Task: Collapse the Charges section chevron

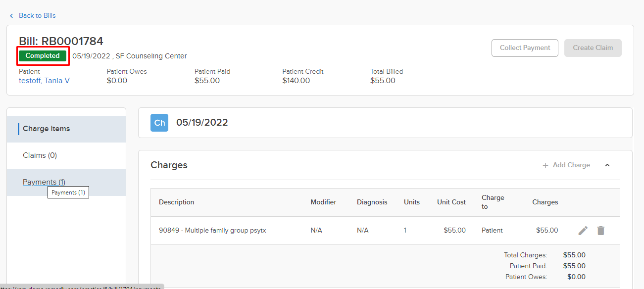Action: 607,165
